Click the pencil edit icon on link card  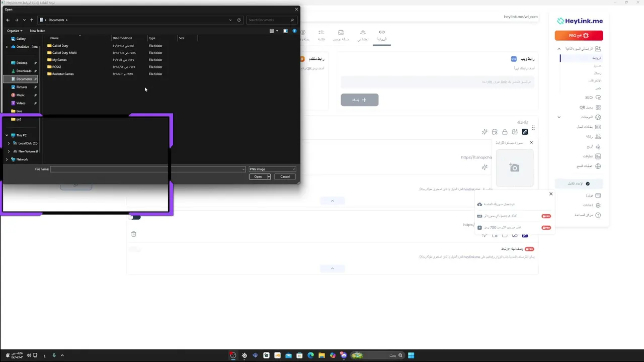coord(525,132)
